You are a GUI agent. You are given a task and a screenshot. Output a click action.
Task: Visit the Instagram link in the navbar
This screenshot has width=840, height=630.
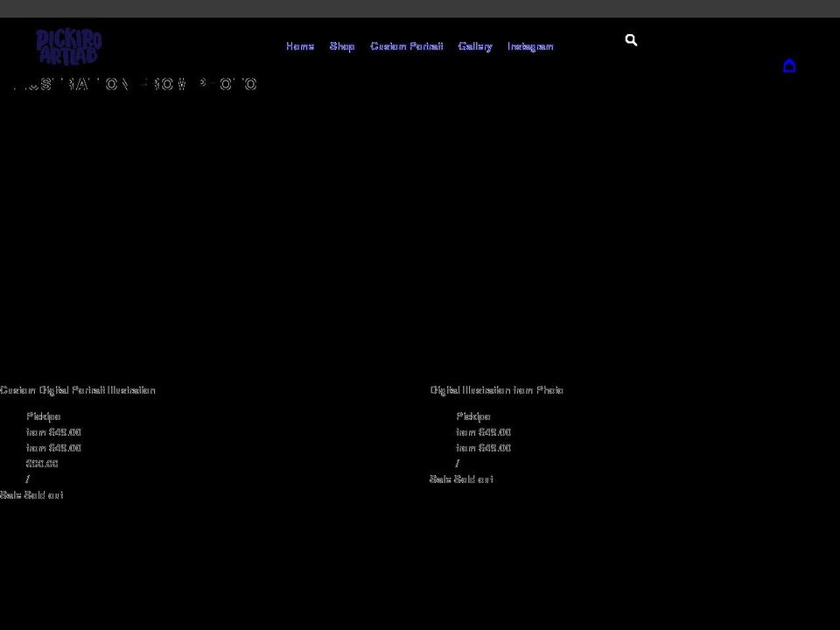[530, 46]
